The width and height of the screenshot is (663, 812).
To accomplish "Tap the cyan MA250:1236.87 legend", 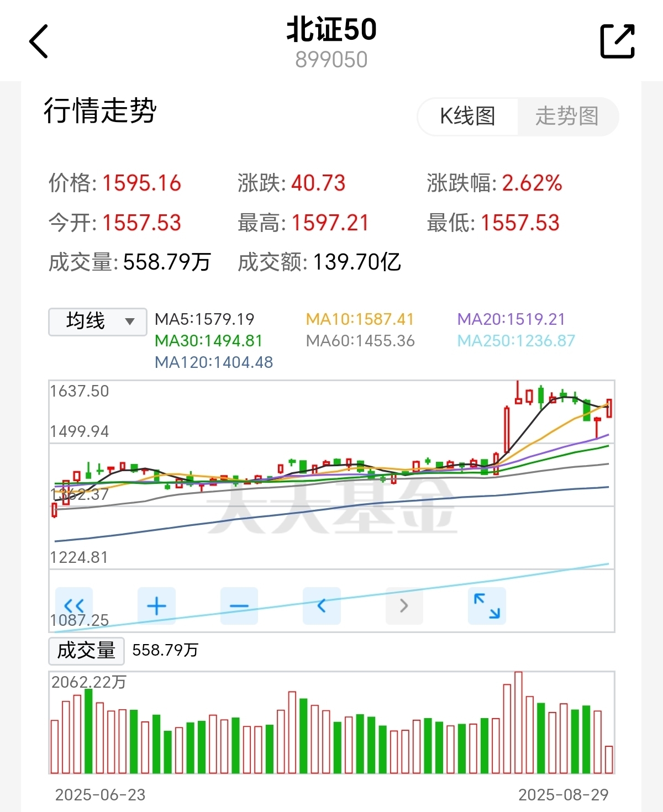I will [516, 341].
